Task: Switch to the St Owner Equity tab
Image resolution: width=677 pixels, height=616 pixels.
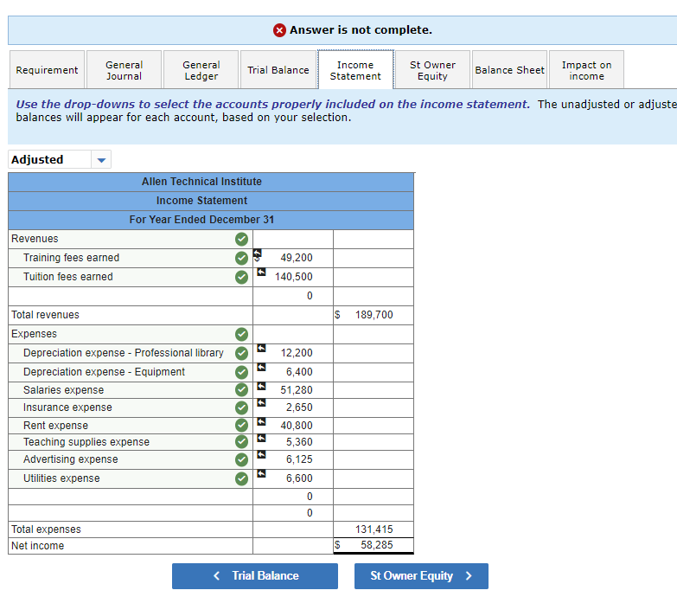Action: coord(432,70)
